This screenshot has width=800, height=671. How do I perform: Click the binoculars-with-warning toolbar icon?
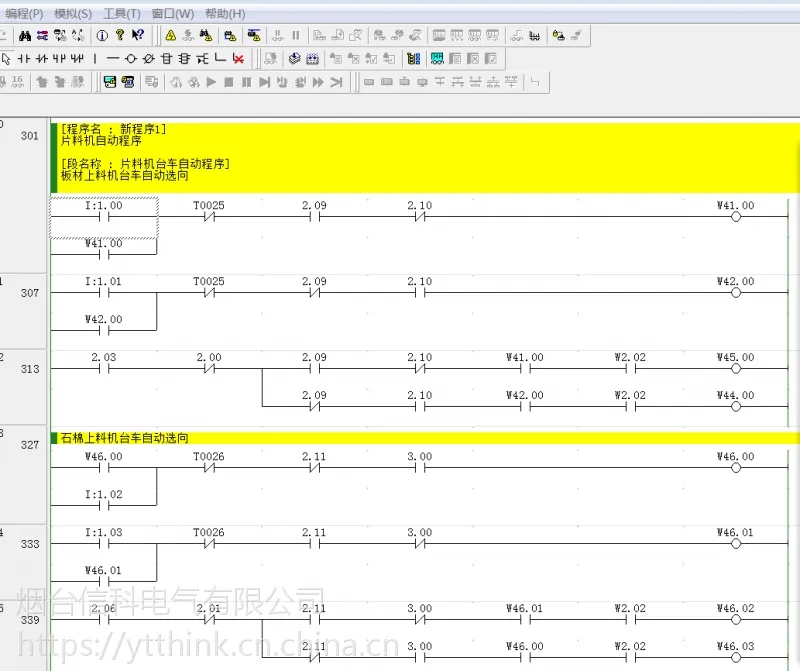pyautogui.click(x=206, y=35)
